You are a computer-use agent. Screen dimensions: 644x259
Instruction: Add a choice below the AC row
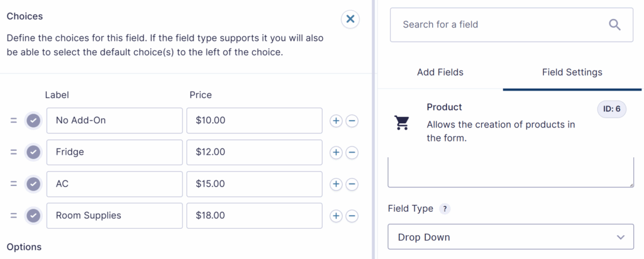click(x=336, y=184)
